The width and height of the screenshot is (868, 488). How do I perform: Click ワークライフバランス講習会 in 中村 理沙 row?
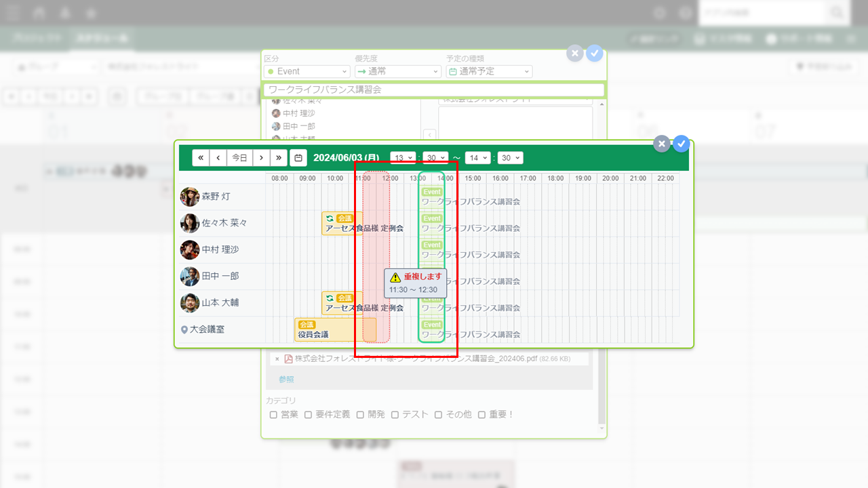pyautogui.click(x=471, y=255)
